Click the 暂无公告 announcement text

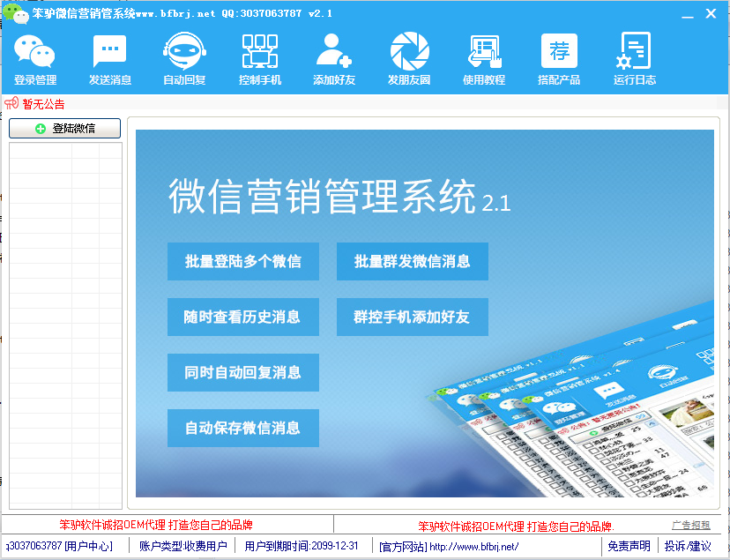pos(44,104)
